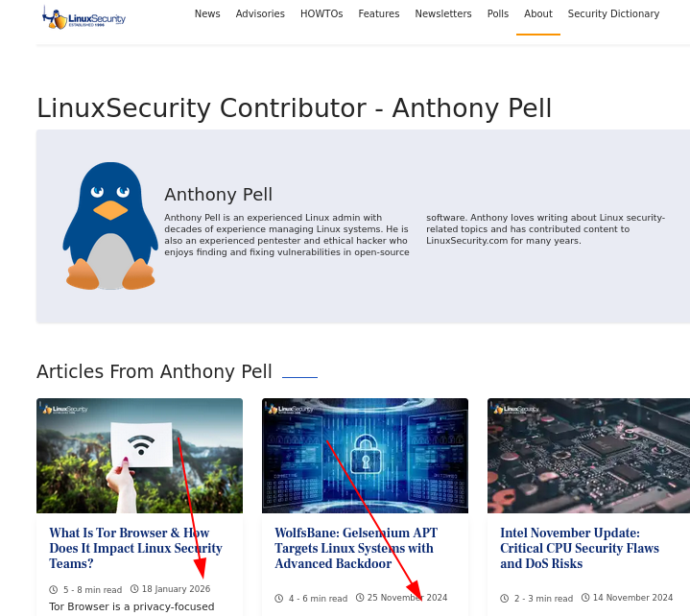Read the WolfsBane Gelsemium APT article
690x616 pixels.
[x=355, y=548]
